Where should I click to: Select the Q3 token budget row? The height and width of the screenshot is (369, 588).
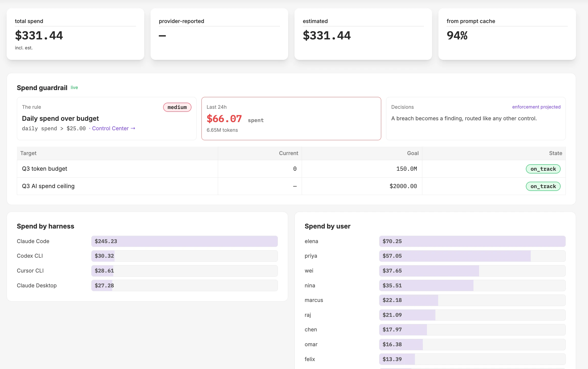291,169
